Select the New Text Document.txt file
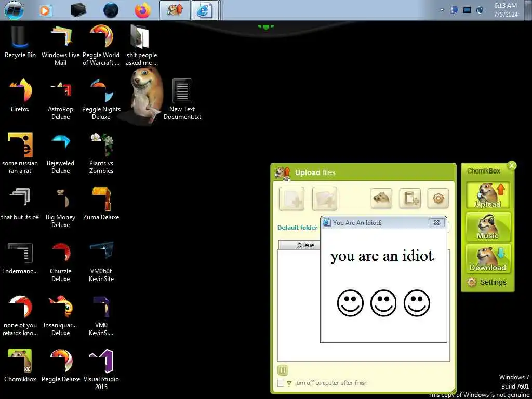The image size is (532, 399). pos(182,99)
